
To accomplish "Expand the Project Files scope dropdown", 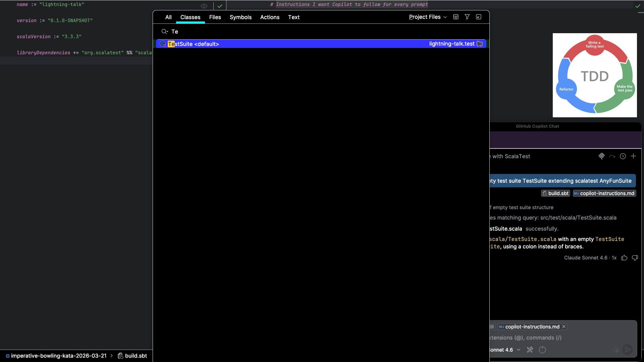I will [x=428, y=17].
